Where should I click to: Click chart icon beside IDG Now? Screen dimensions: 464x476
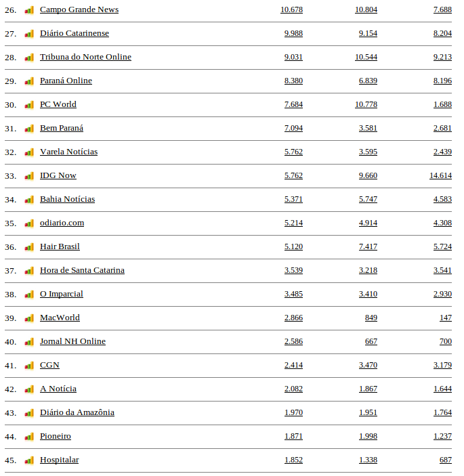29,176
